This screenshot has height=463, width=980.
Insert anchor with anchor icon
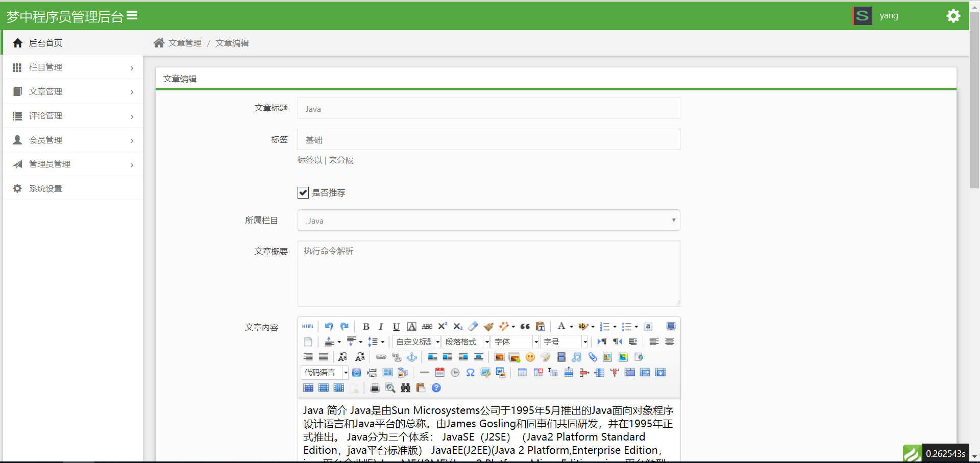412,357
